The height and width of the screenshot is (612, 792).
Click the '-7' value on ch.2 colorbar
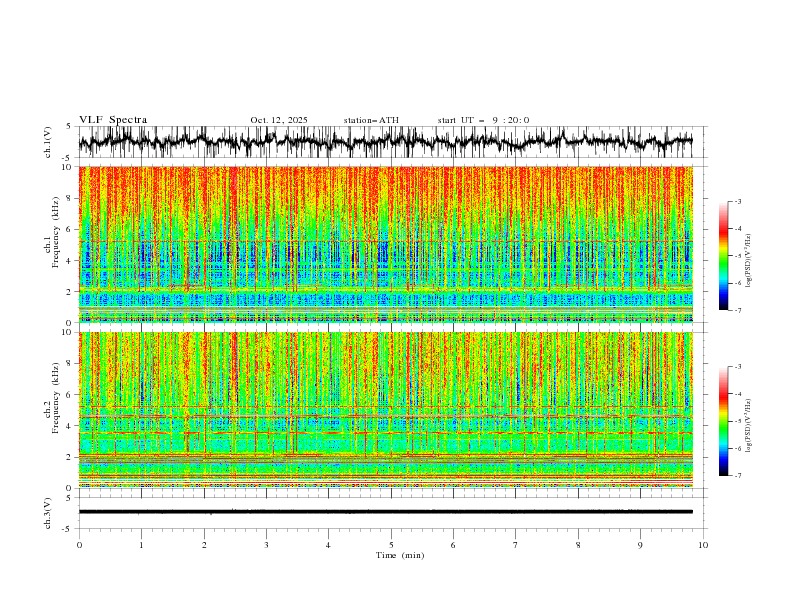(x=737, y=476)
